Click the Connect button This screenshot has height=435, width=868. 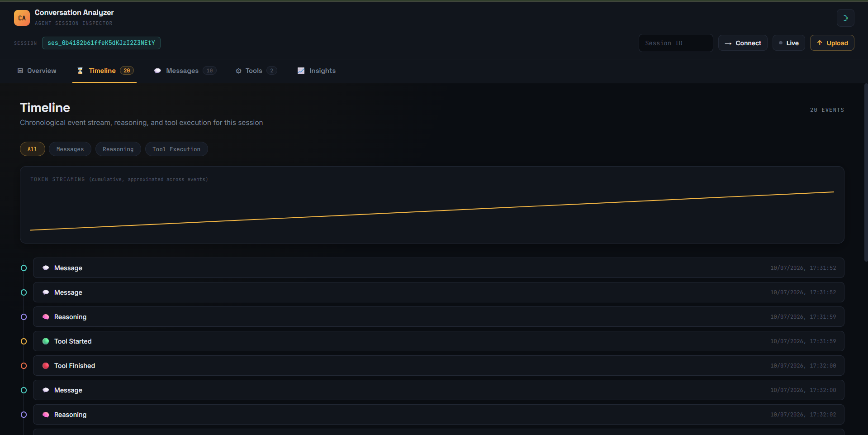click(x=743, y=43)
